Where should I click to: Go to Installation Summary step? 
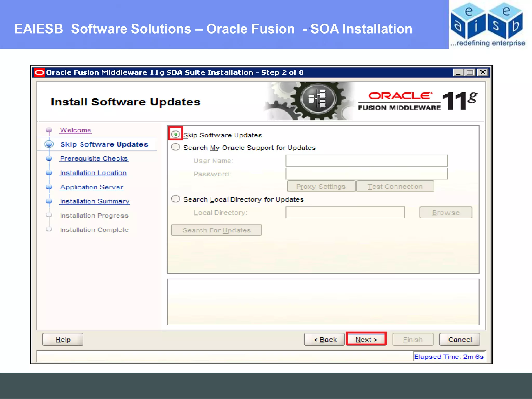click(95, 201)
